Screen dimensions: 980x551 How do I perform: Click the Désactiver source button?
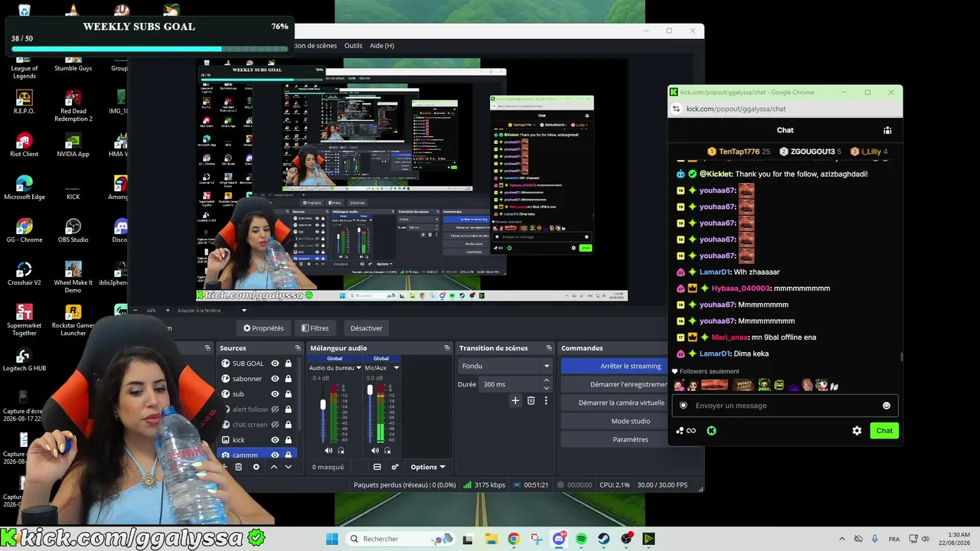pyautogui.click(x=366, y=328)
